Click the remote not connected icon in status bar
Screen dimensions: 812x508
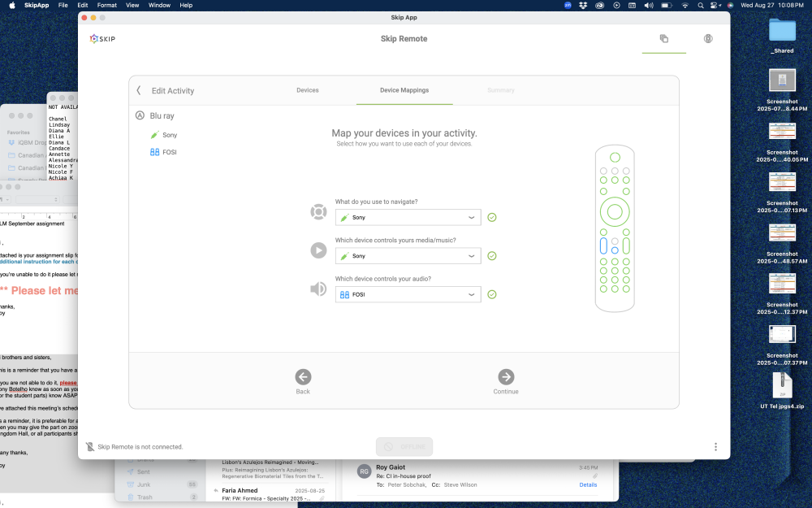click(90, 447)
